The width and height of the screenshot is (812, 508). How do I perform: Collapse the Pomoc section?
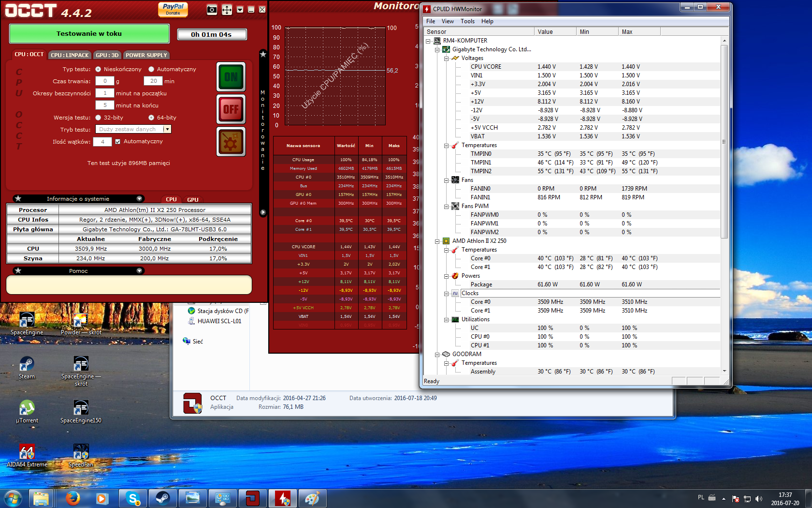[x=139, y=270]
